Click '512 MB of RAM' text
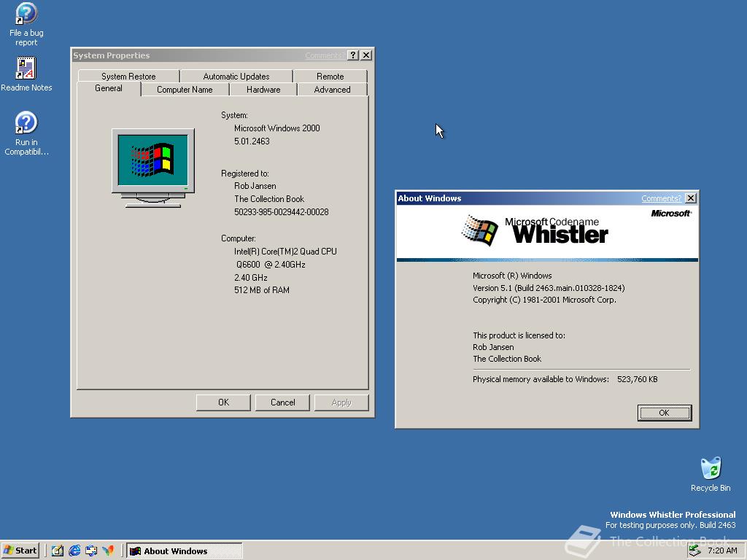 [262, 290]
